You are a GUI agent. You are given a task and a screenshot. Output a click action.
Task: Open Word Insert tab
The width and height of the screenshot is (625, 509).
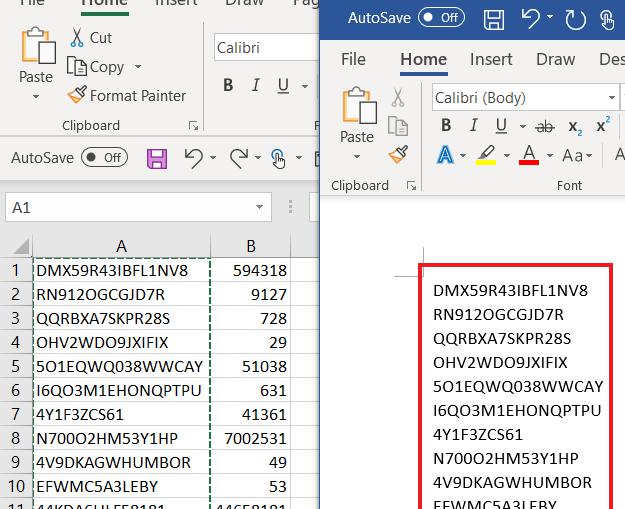(491, 59)
